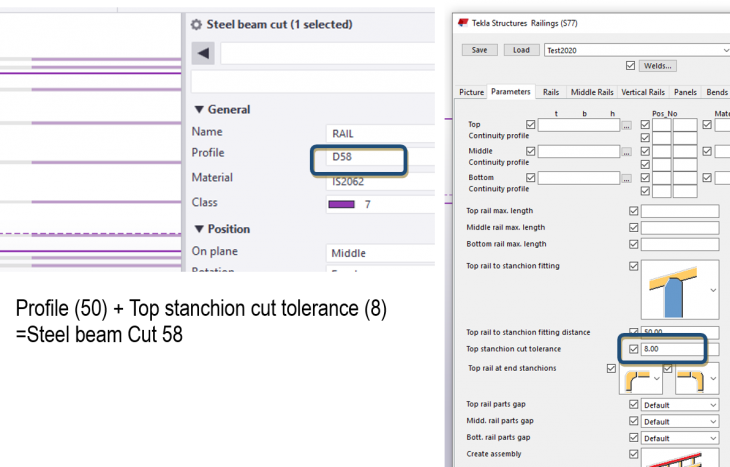Collapse the General section
The image size is (730, 467).
199,109
